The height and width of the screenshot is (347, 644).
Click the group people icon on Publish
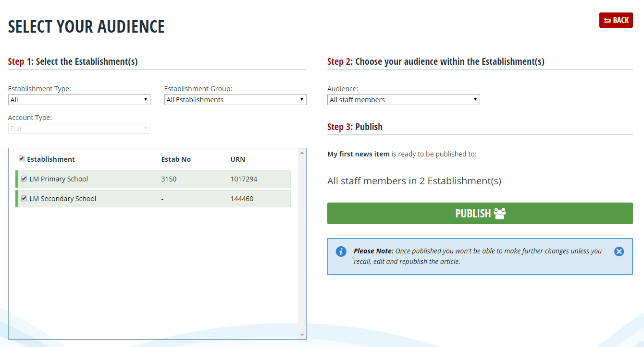click(500, 214)
